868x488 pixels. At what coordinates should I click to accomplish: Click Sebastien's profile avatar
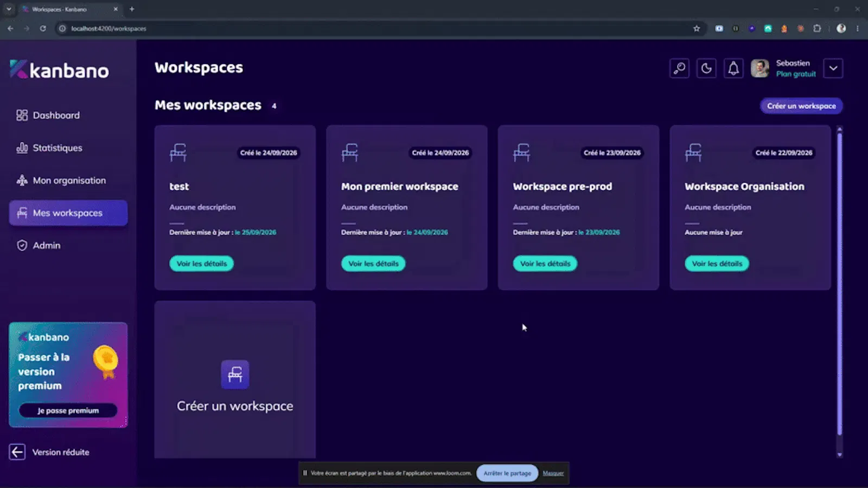point(760,68)
